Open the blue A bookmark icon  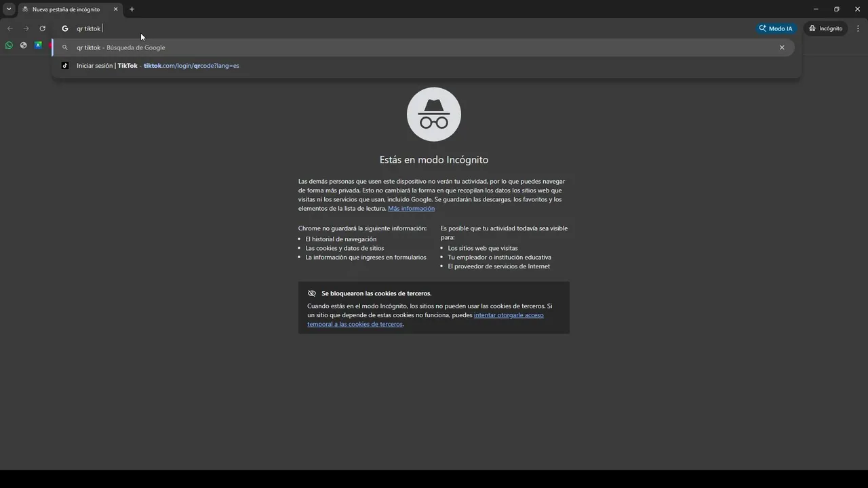[x=39, y=45]
